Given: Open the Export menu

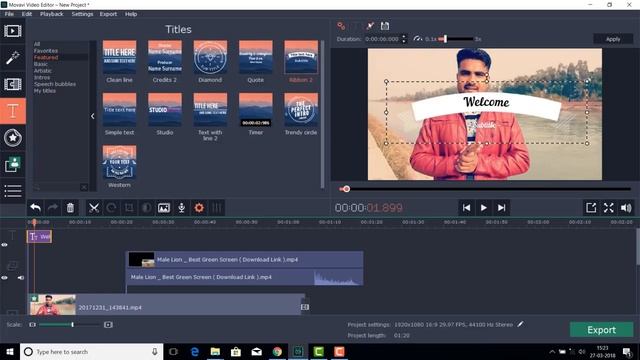Looking at the screenshot, I should pyautogui.click(x=108, y=14).
